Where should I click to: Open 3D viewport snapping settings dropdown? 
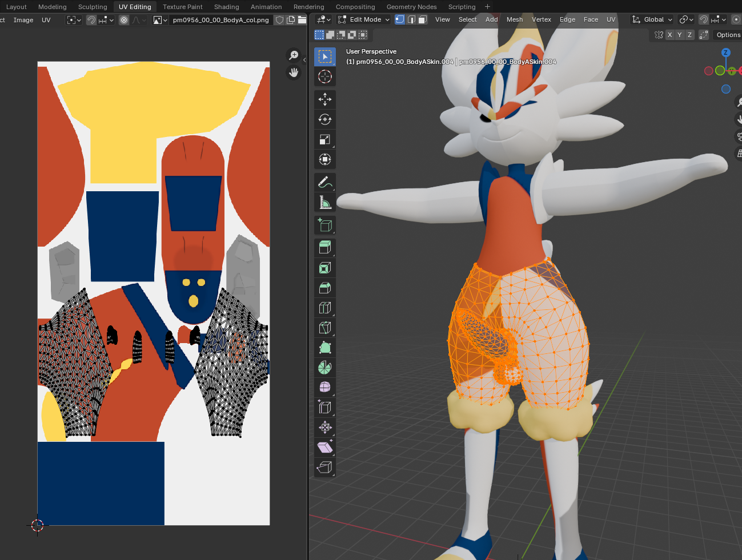coord(719,19)
